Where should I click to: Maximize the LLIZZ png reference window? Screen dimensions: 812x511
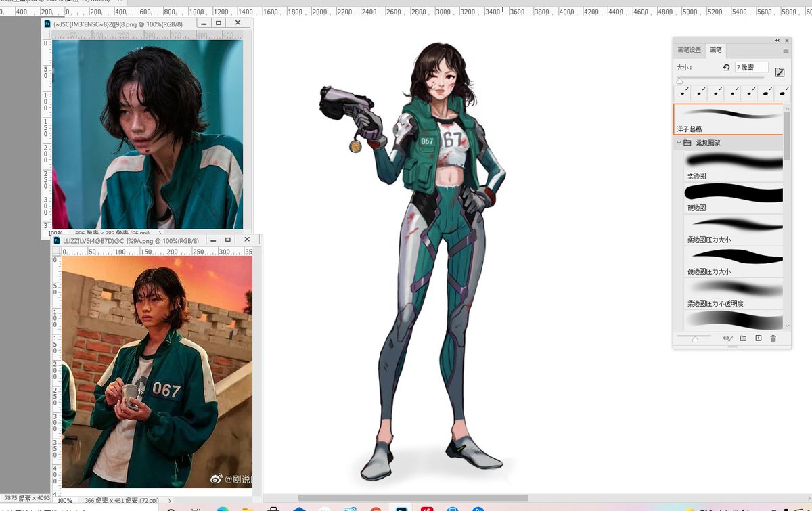click(228, 240)
